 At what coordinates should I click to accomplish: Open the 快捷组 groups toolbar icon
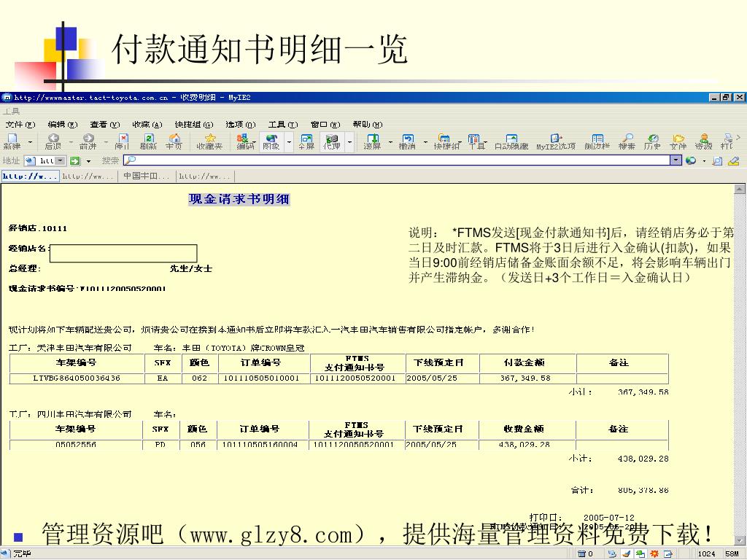(446, 141)
